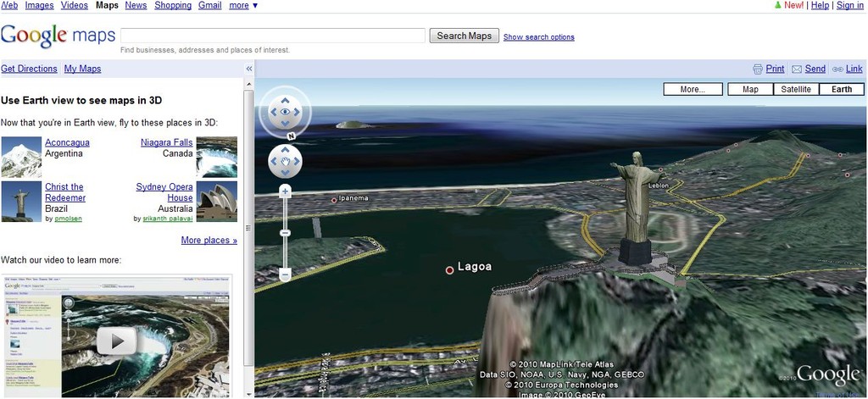Tilt view down with look joystick arrow
Screen dimensions: 868x399
[x=285, y=124]
